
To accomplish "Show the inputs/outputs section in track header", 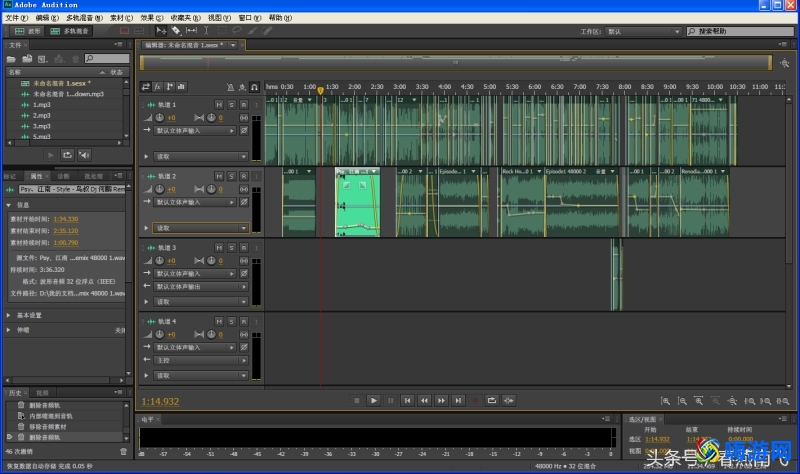I will point(146,87).
